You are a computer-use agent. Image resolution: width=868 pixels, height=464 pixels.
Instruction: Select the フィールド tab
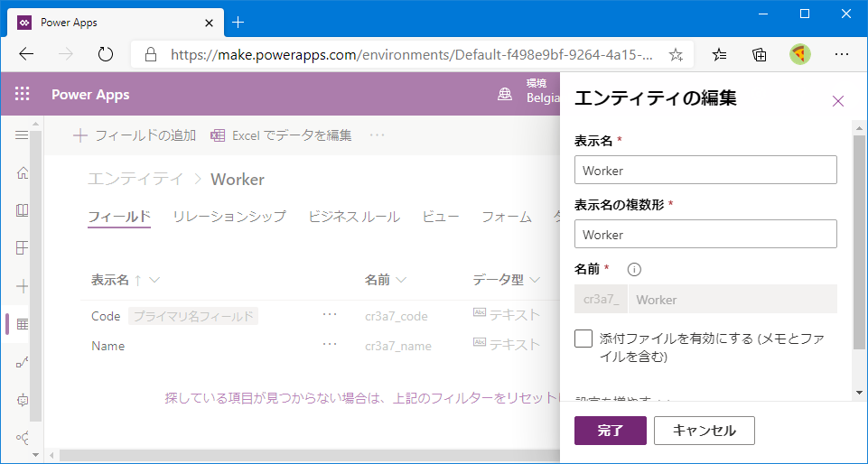tap(119, 217)
